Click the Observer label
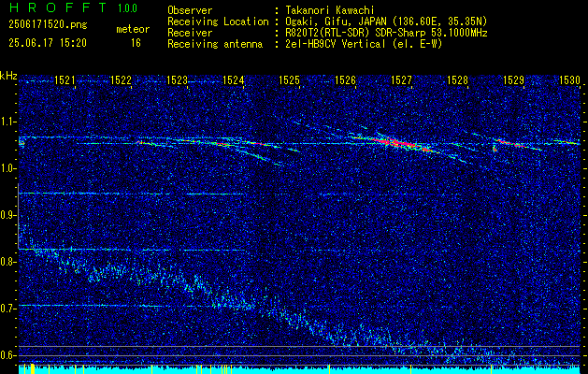The width and height of the screenshot is (588, 374). pos(190,10)
